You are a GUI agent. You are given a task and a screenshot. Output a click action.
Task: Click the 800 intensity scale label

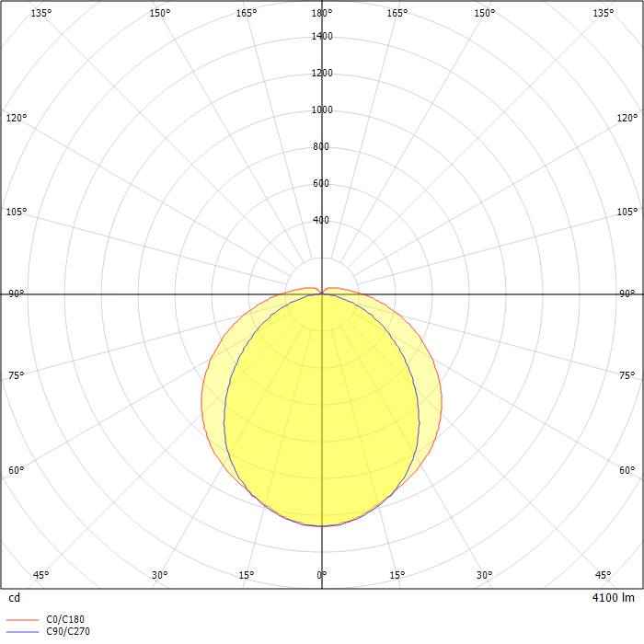(321, 146)
